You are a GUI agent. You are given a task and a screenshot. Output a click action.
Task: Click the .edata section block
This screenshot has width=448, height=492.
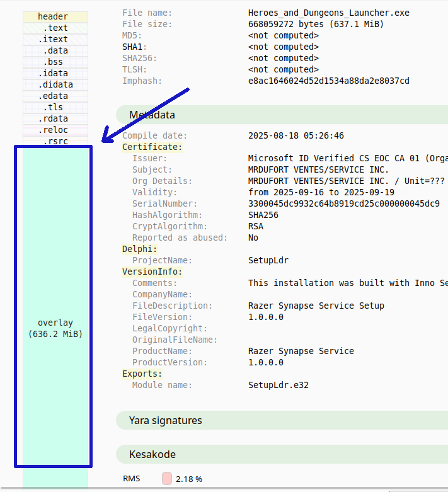55,96
